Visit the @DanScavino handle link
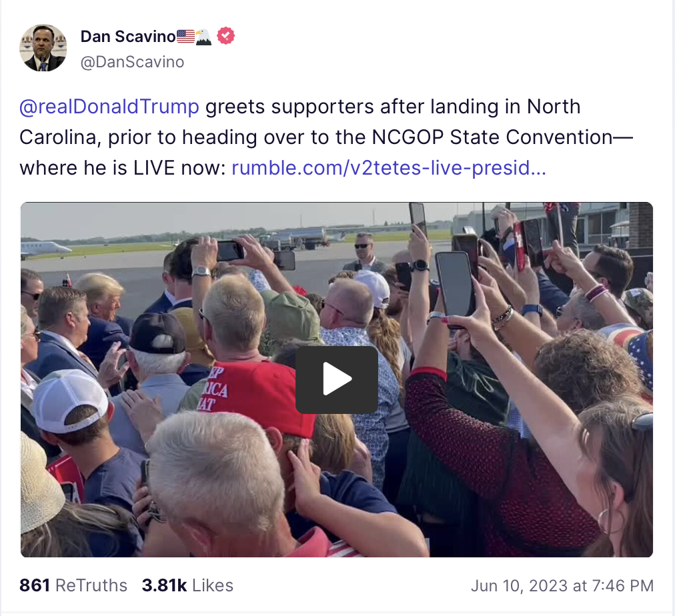 132,62
